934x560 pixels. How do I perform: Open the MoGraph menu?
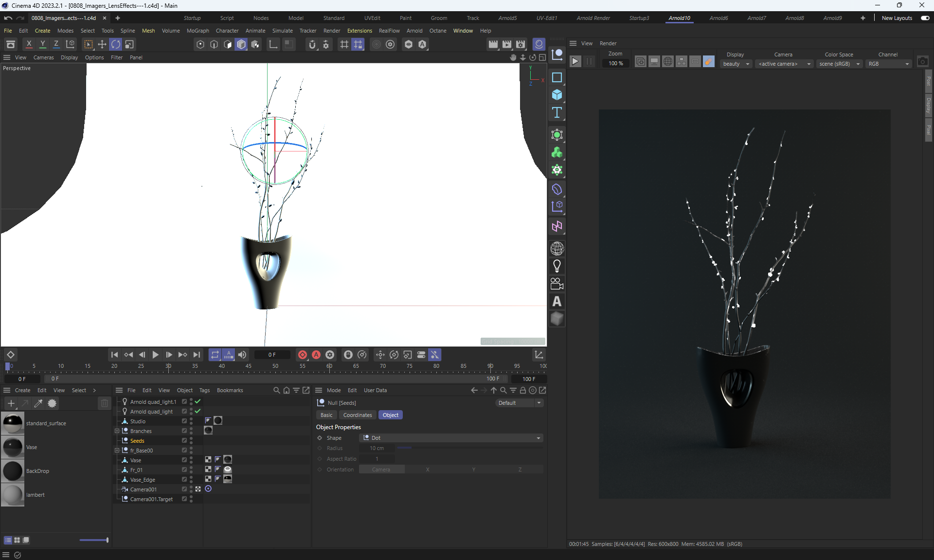pyautogui.click(x=198, y=31)
